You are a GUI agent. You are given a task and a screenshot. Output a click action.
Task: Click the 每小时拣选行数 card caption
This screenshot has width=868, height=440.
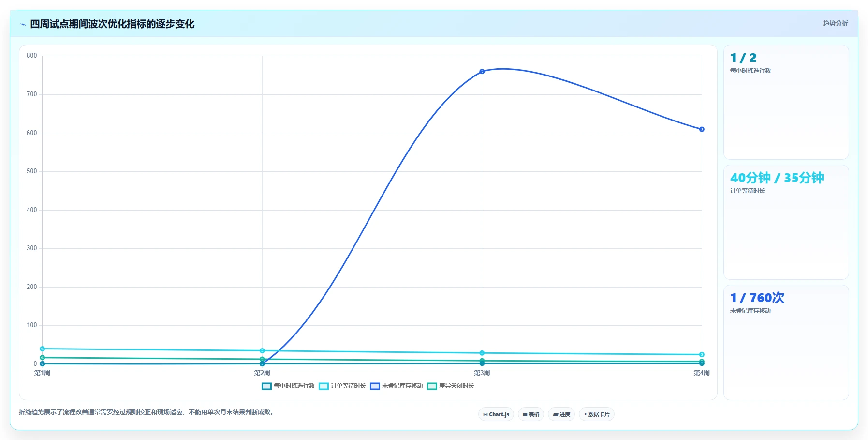[750, 71]
